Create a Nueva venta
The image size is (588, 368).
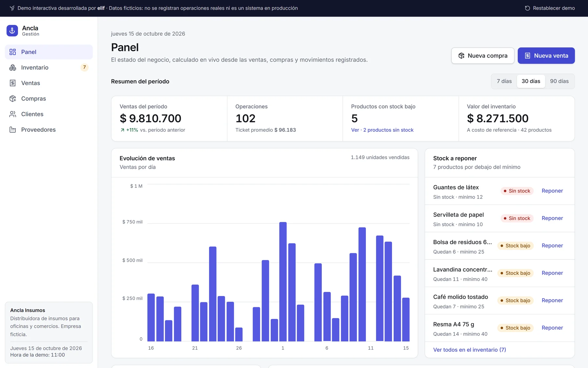(546, 56)
